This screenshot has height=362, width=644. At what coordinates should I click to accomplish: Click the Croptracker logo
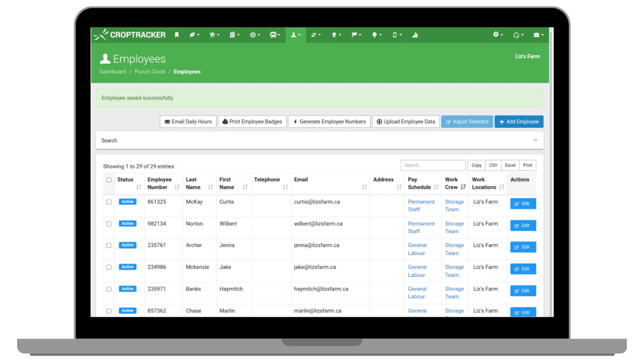[x=130, y=35]
